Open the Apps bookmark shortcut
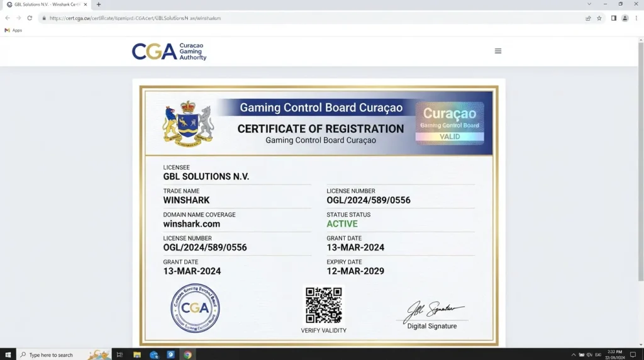Screen dimensions: 644x360 pyautogui.click(x=13, y=30)
